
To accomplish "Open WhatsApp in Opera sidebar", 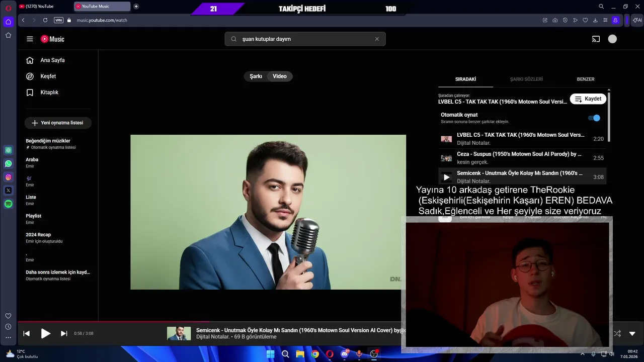I will pyautogui.click(x=8, y=163).
